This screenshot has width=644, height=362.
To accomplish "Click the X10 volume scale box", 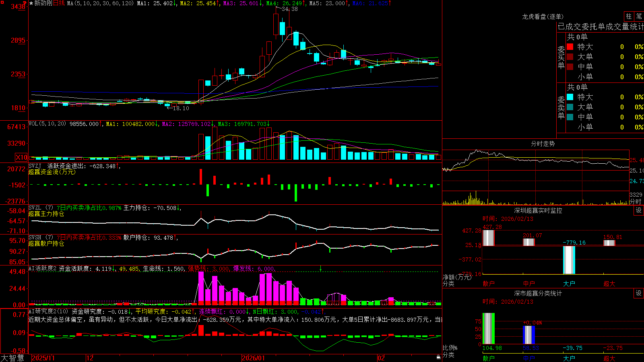I will coord(21,157).
